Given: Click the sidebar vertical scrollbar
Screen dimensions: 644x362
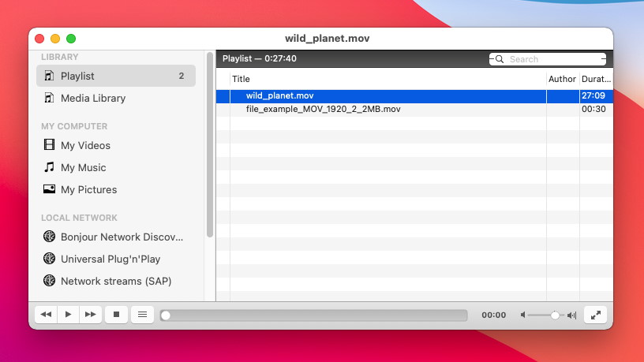Looking at the screenshot, I should tap(210, 144).
